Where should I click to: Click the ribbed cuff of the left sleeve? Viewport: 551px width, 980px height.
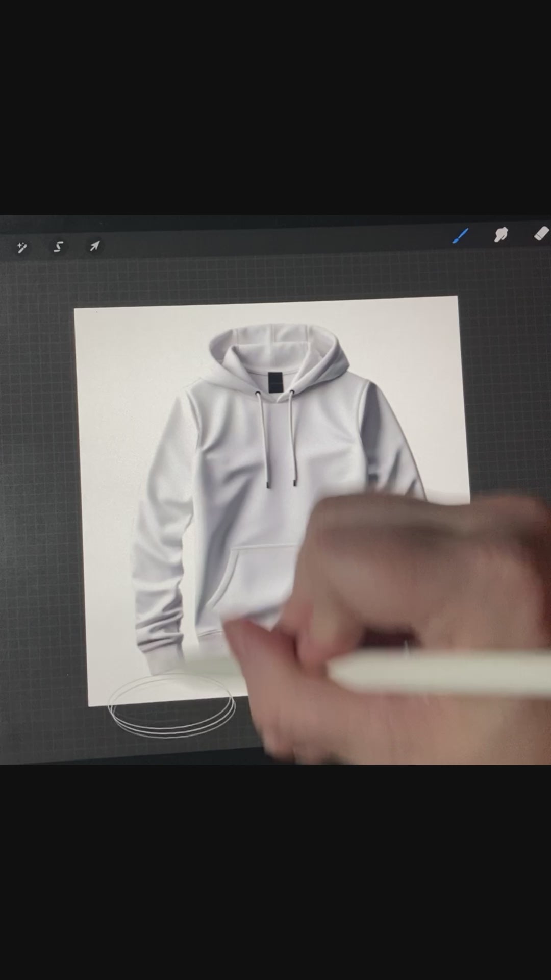(x=162, y=661)
